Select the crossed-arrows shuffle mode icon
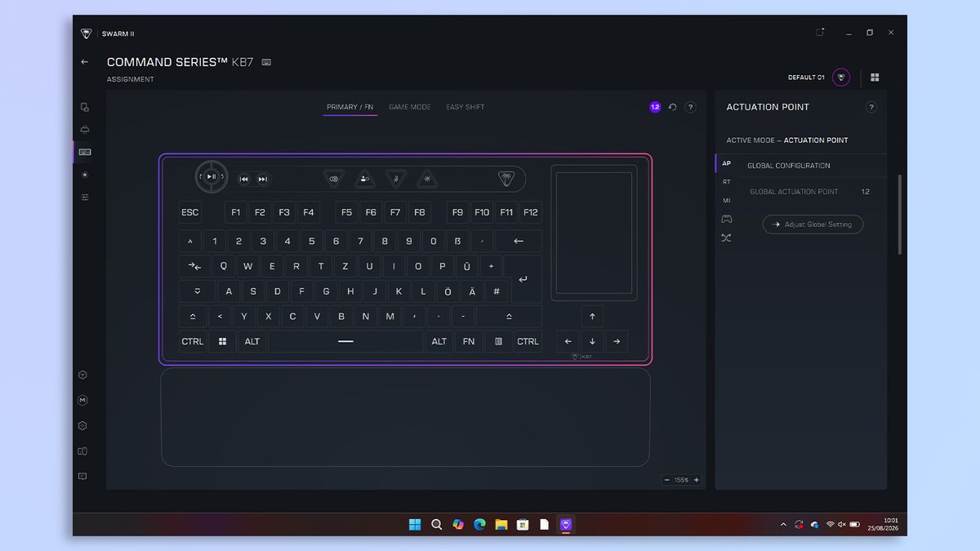The width and height of the screenshot is (980, 551). pos(726,238)
